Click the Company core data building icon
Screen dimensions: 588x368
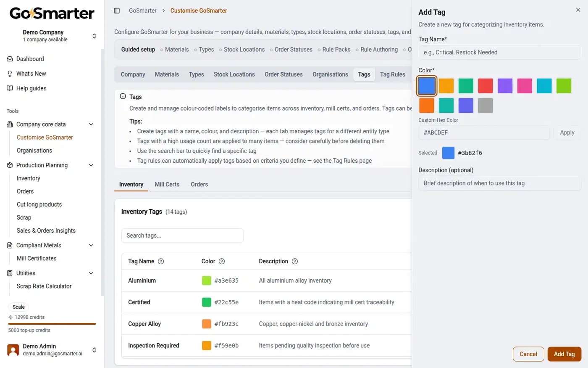pos(10,124)
